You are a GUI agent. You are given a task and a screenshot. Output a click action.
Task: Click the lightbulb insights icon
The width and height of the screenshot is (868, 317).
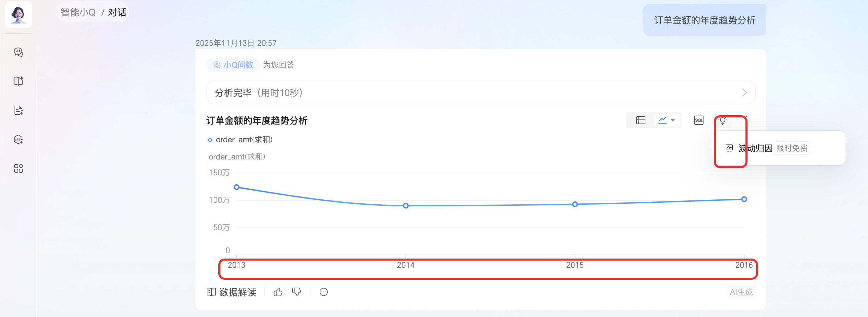pyautogui.click(x=722, y=120)
